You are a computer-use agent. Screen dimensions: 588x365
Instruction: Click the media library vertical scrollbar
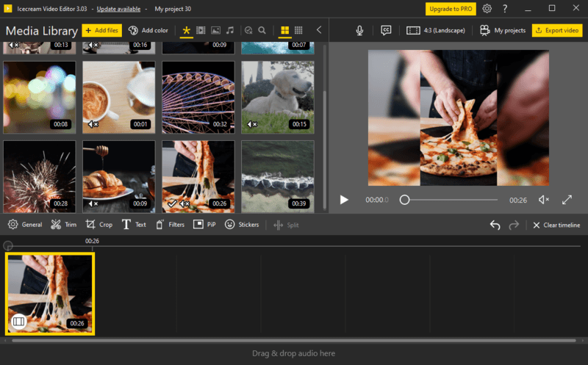coord(325,150)
